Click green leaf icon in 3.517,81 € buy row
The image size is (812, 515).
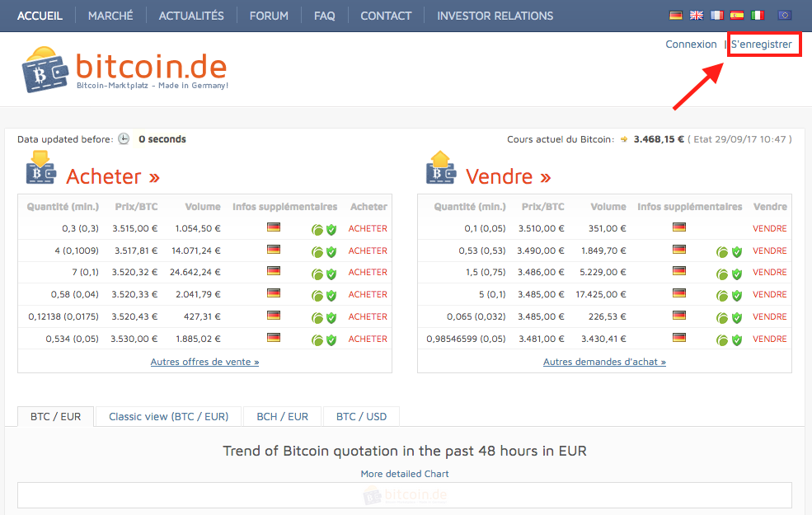coord(317,252)
